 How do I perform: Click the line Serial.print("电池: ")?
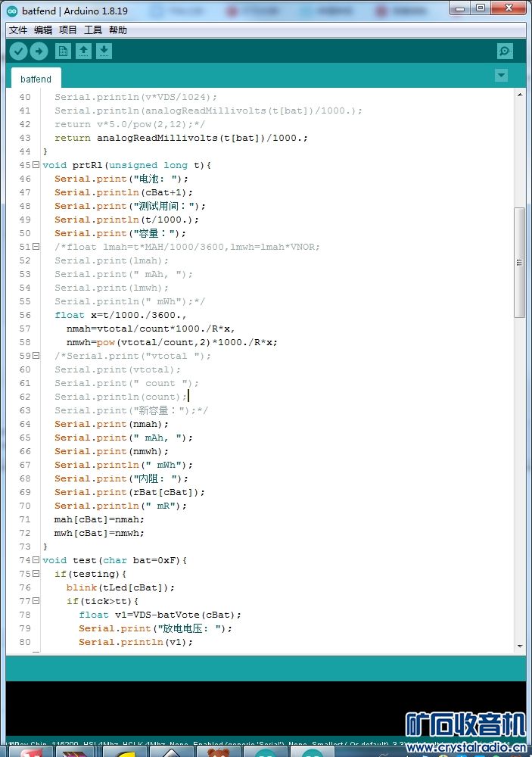(121, 179)
